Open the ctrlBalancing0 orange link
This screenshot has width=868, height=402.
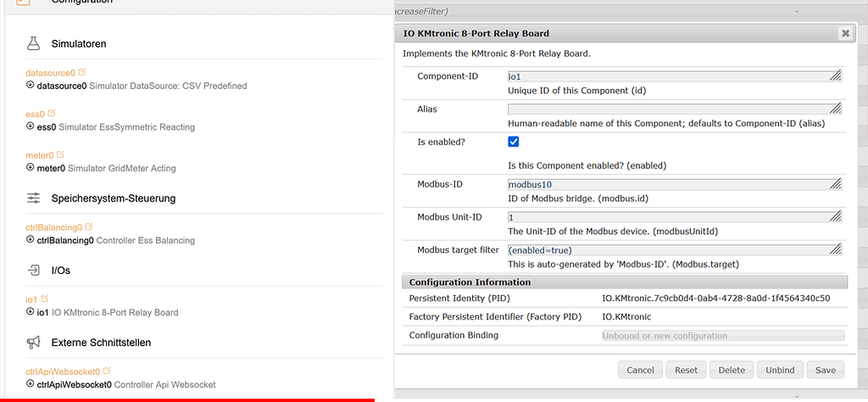click(53, 227)
